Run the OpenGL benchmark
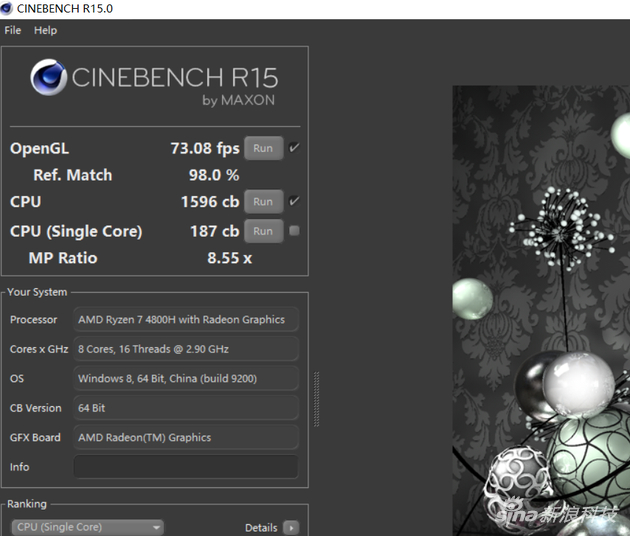Viewport: 630px width, 536px height. (263, 148)
